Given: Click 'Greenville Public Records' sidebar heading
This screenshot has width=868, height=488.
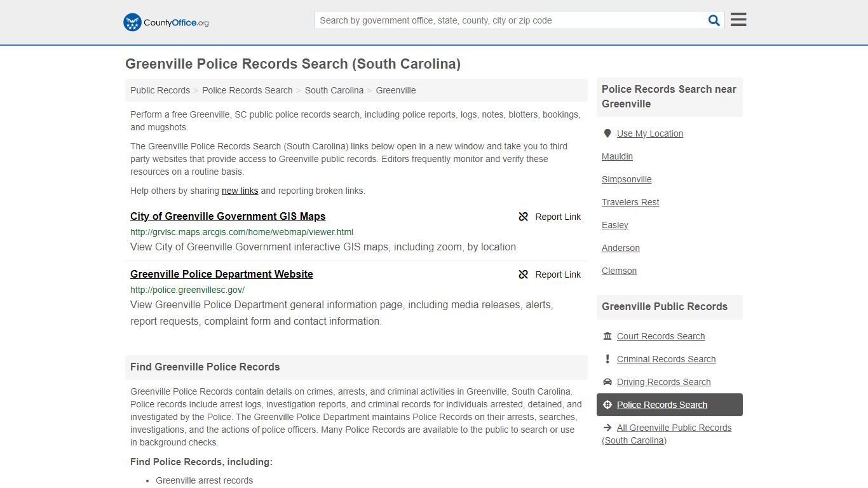Looking at the screenshot, I should (x=665, y=306).
